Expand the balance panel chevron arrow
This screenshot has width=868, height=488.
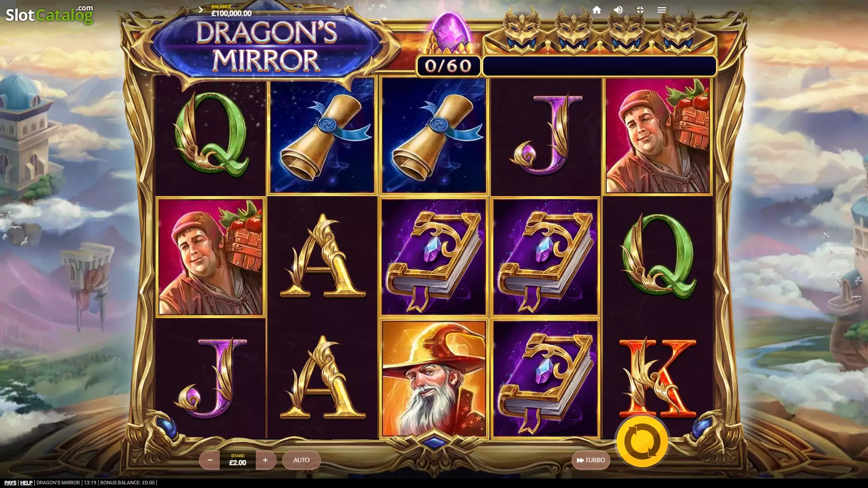[x=201, y=10]
